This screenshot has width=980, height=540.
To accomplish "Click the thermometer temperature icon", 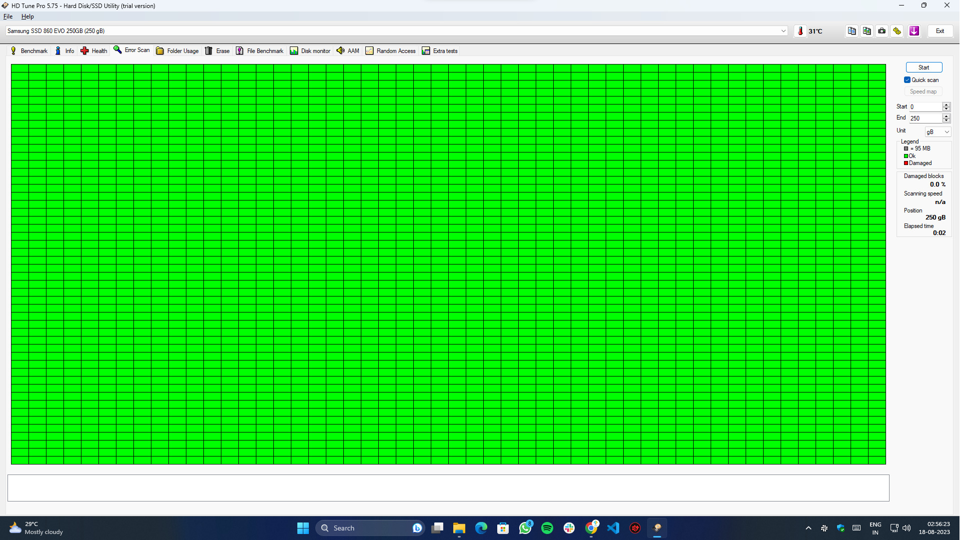I will click(x=800, y=31).
